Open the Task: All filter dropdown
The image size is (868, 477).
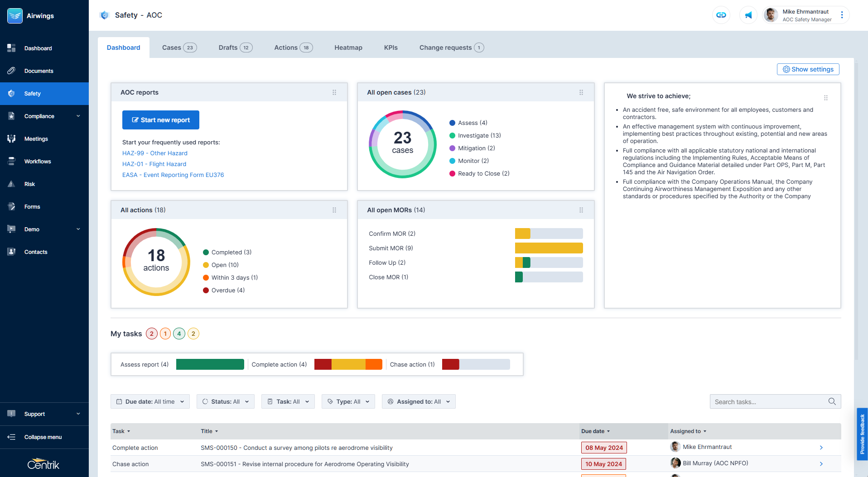(288, 401)
